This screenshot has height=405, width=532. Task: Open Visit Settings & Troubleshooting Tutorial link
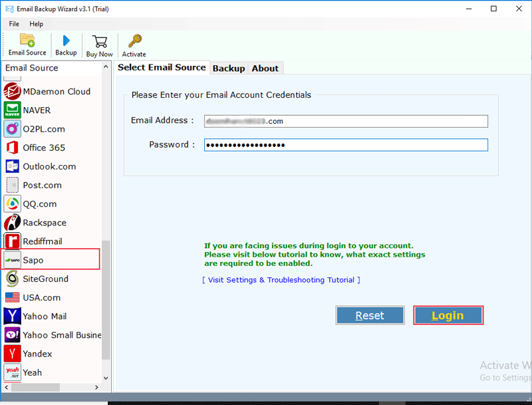click(281, 280)
